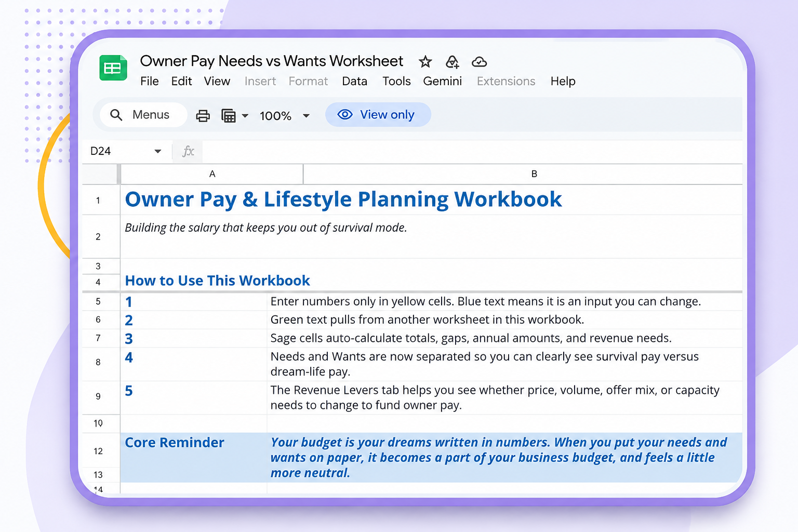The height and width of the screenshot is (532, 798).
Task: Click the step number 5 cell
Action: 194,398
